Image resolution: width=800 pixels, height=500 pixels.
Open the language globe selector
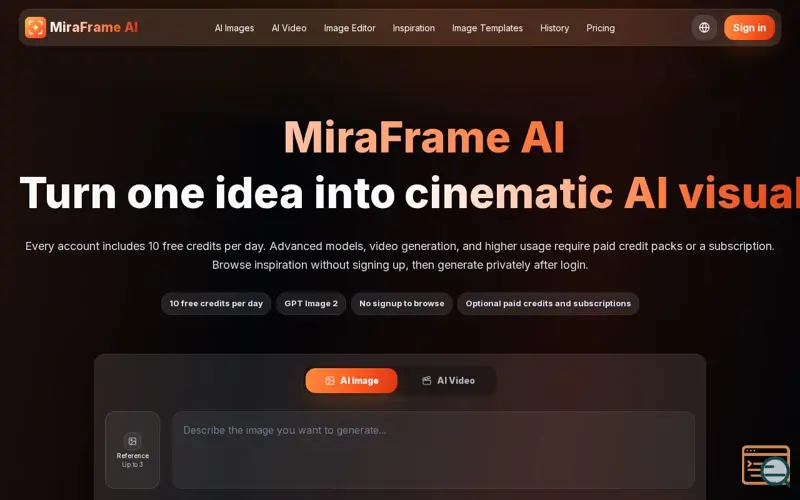(x=704, y=28)
